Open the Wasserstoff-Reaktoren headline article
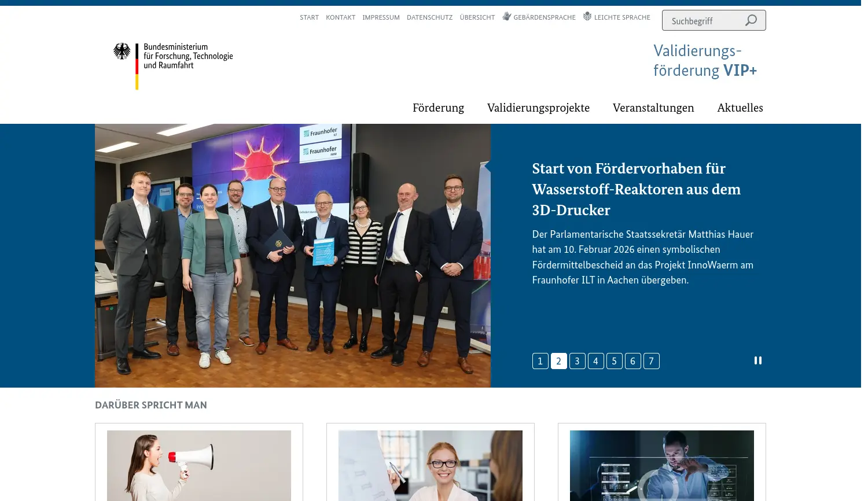Screen dimensions: 868x501 pyautogui.click(x=636, y=189)
